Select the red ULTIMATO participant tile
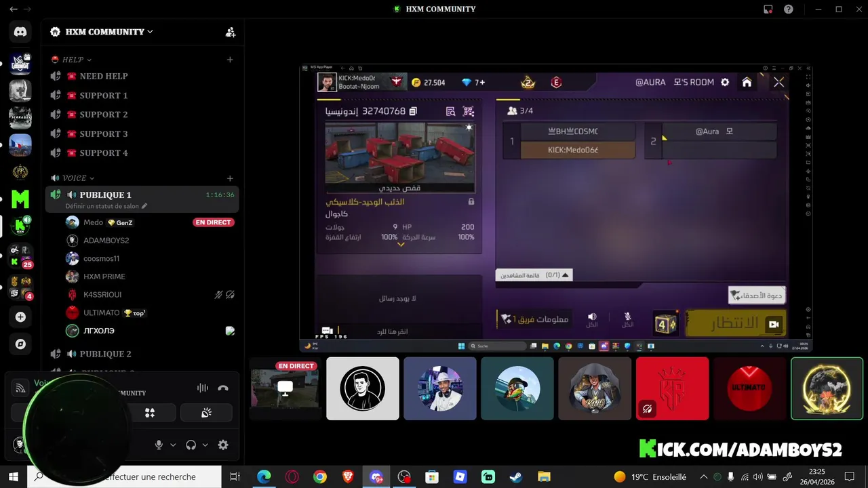 pos(750,388)
